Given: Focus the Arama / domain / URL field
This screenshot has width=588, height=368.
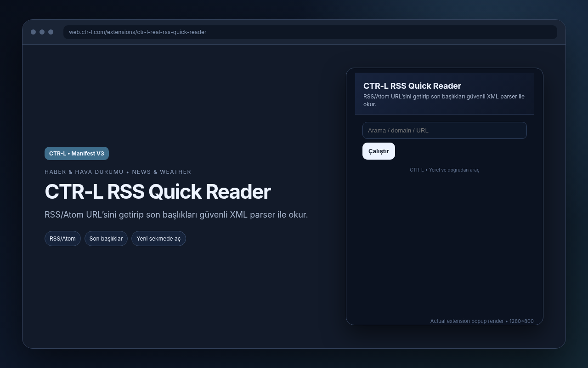Looking at the screenshot, I should click(x=444, y=130).
